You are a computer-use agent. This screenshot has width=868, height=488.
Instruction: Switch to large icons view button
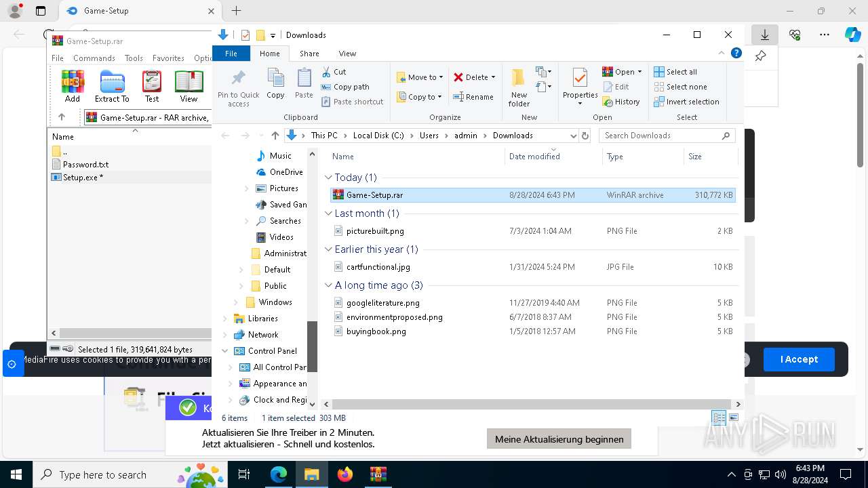coord(734,418)
